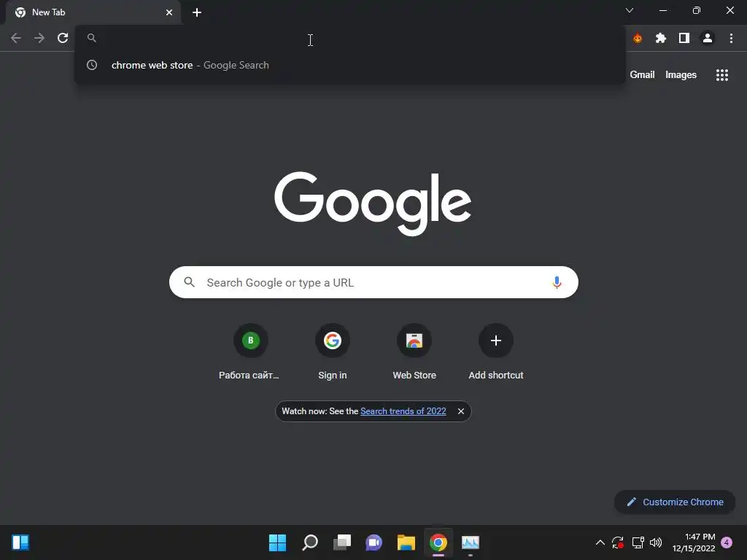Screen dimensions: 747x560
Task: Start voice search with the microphone
Action: click(557, 282)
